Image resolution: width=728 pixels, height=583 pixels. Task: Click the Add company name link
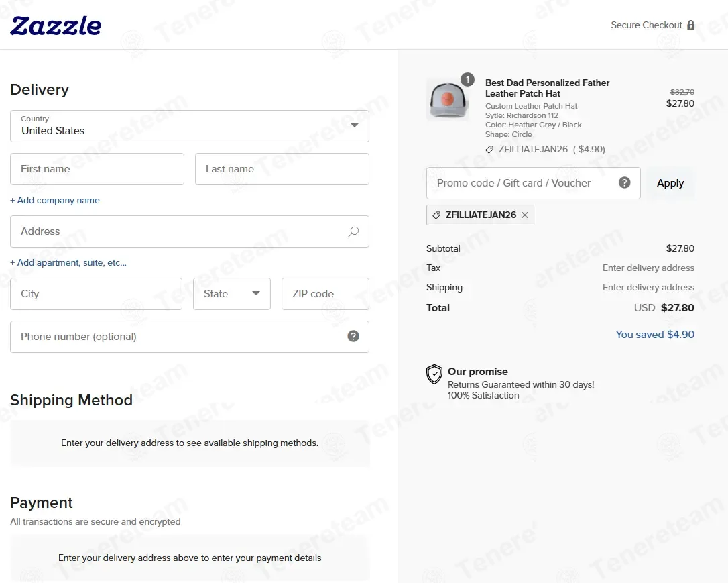coord(55,201)
